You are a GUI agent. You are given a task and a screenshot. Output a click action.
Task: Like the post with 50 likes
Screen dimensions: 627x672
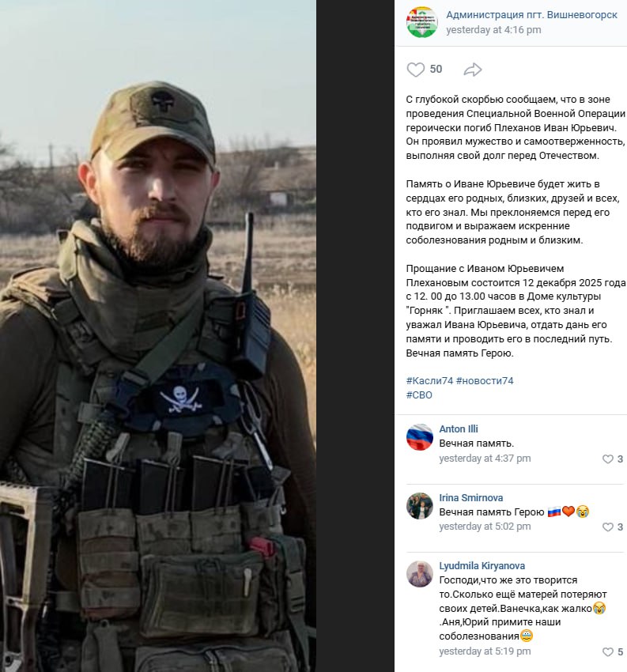click(x=415, y=70)
